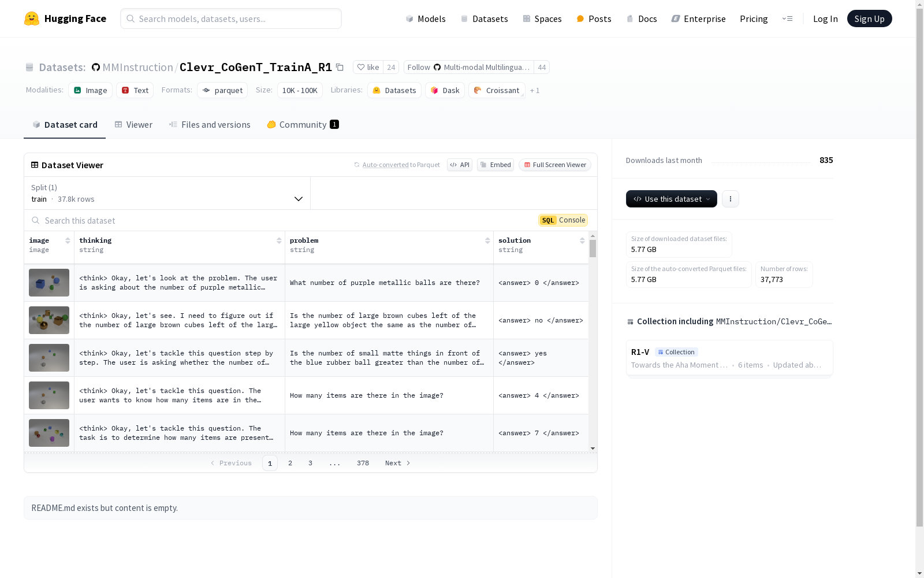Open thumbnail for large brown cubes row

tap(49, 320)
